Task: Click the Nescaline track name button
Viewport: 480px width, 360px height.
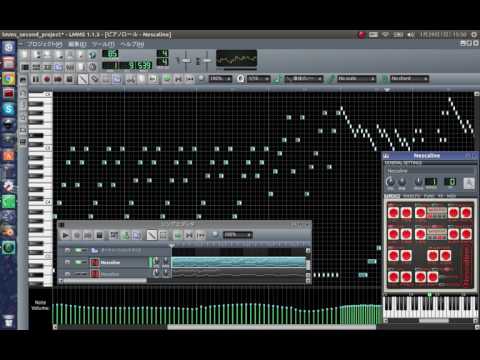Action: coord(119,263)
